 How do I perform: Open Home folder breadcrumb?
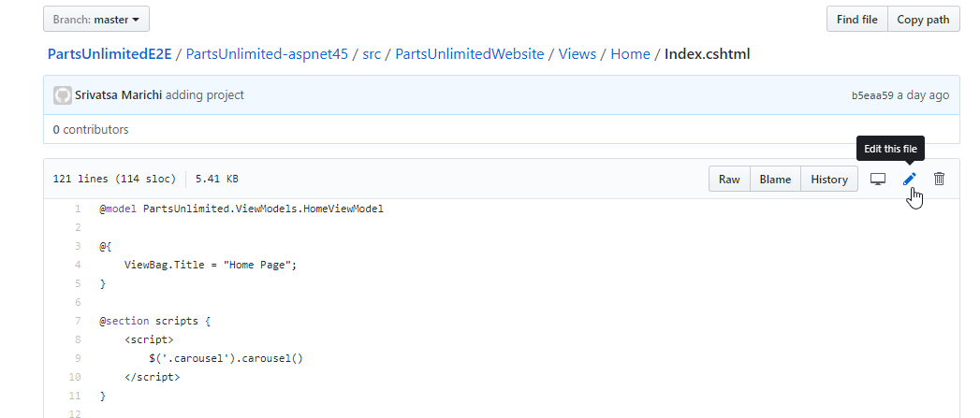tap(630, 54)
